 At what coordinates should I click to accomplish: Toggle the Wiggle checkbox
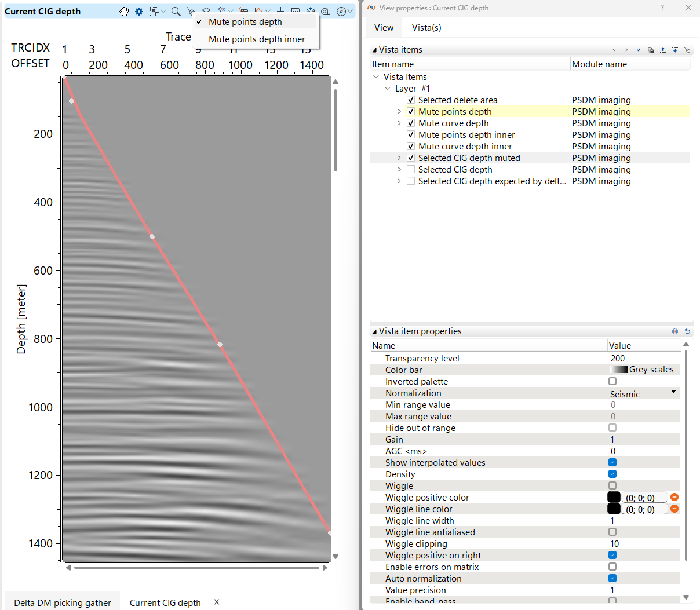(612, 485)
